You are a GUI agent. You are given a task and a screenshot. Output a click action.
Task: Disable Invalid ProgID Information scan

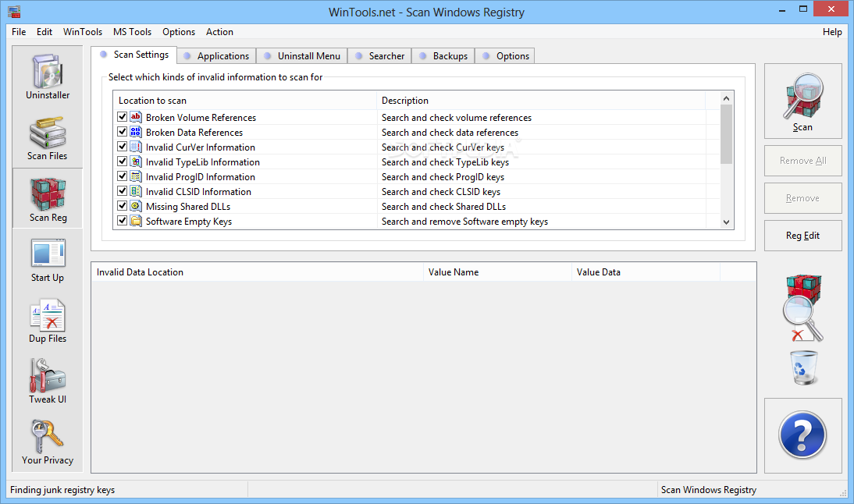tap(122, 176)
